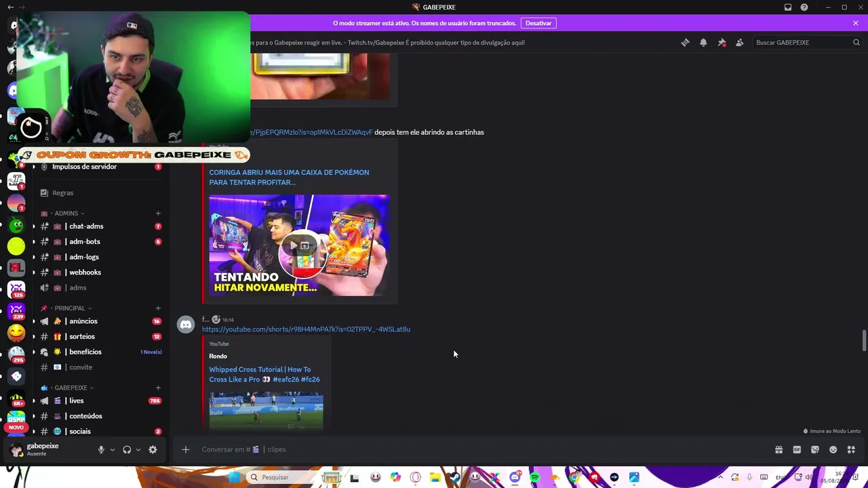868x488 pixels.
Task: Collapse the PRINCIPAL category
Action: [70, 308]
